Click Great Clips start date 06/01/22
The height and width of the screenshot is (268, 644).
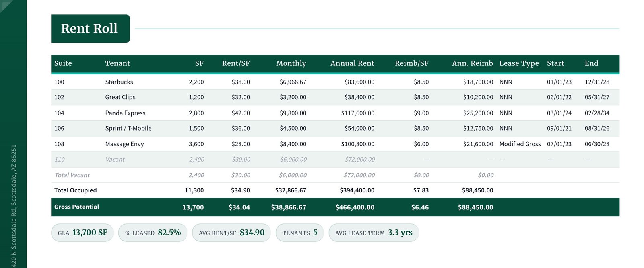click(x=559, y=97)
